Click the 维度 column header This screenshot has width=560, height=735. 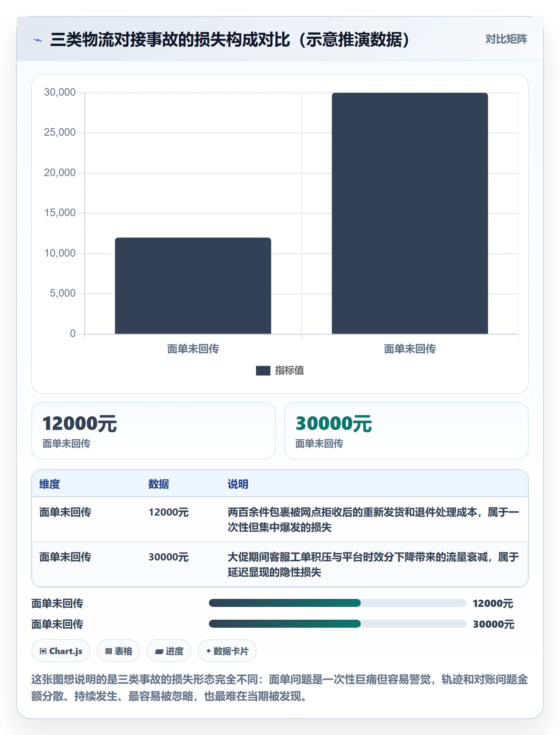[50, 484]
